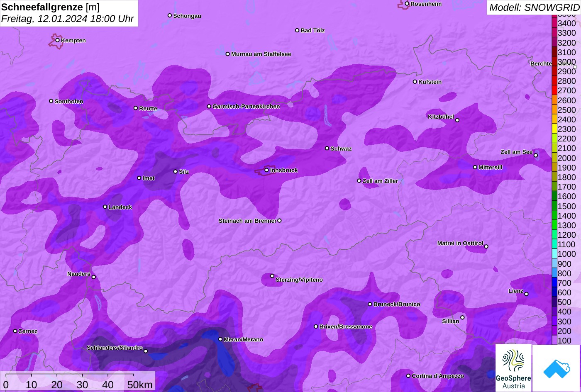581x392 pixels.
Task: Click the Steinach am Brenner label
Action: (247, 221)
